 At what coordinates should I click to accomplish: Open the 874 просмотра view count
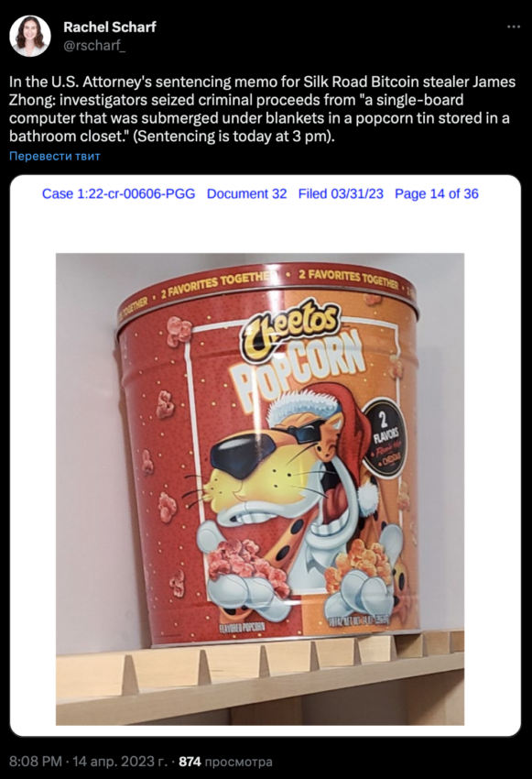tap(225, 761)
